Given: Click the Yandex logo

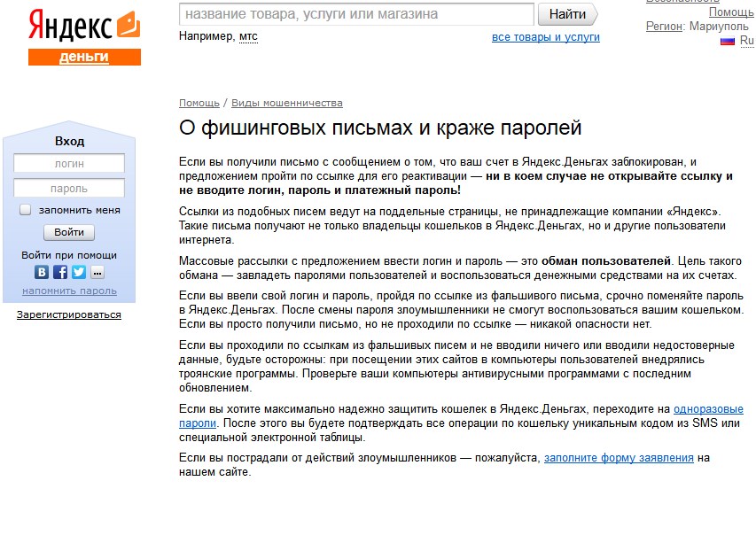Looking at the screenshot, I should tap(70, 26).
